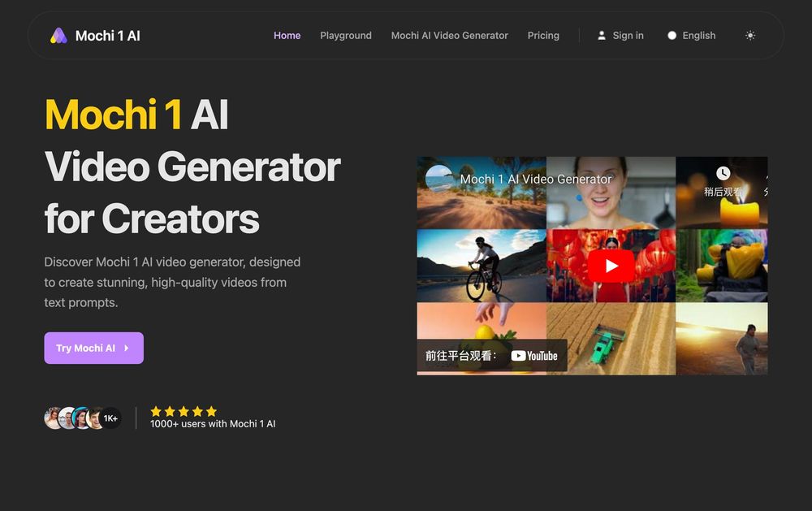The width and height of the screenshot is (812, 511).
Task: Open the Pricing page from the navbar
Action: tap(543, 36)
